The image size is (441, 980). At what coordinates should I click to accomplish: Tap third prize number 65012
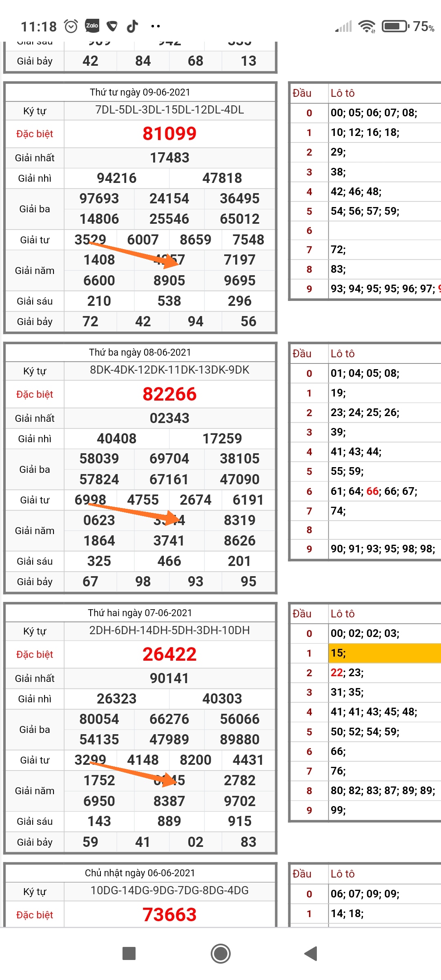pyautogui.click(x=240, y=219)
